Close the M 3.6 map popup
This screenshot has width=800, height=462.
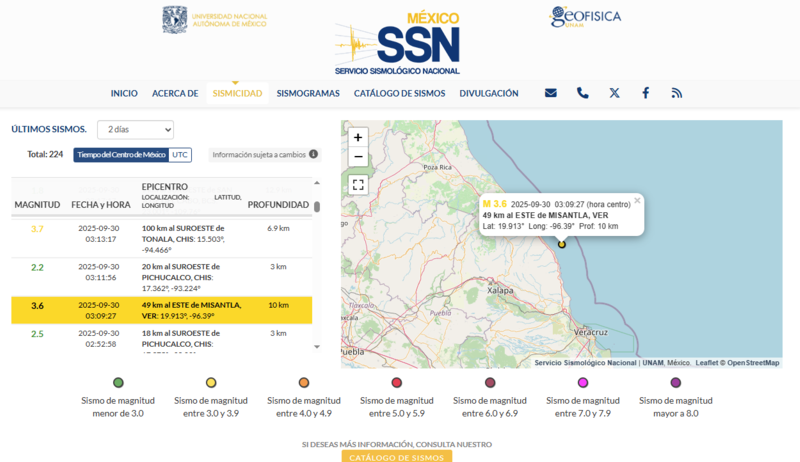pos(637,200)
